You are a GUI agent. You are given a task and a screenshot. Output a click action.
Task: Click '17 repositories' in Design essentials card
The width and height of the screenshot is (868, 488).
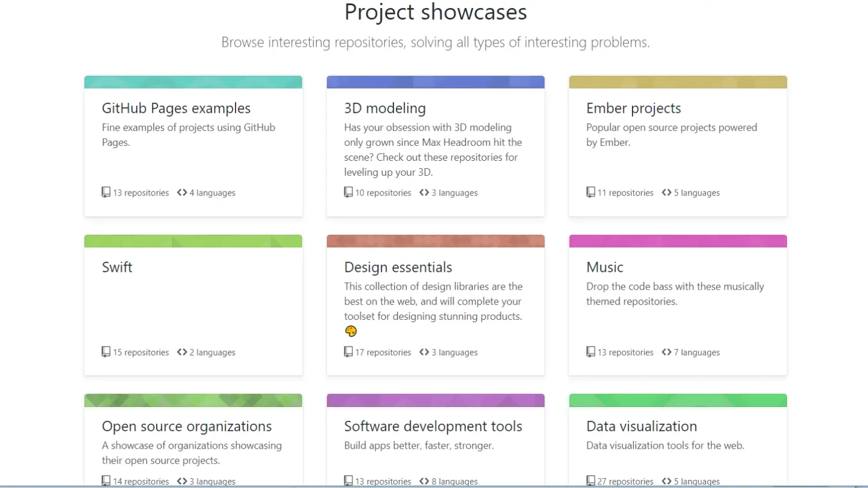point(383,352)
